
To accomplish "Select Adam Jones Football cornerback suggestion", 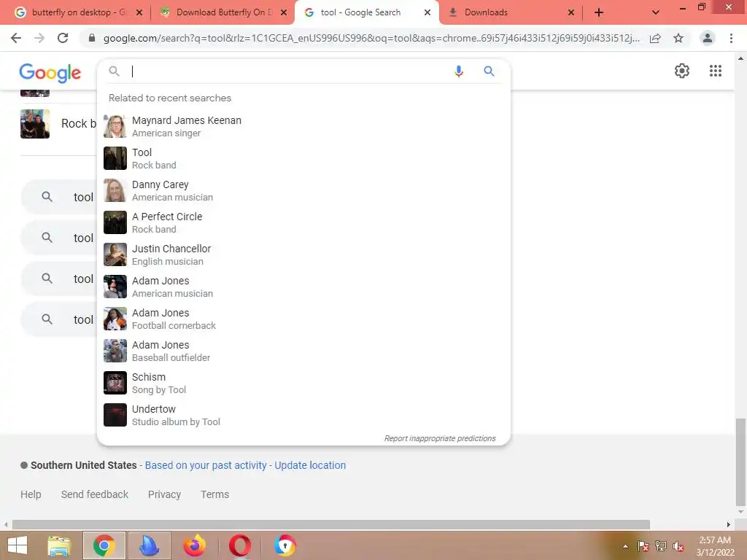I will click(303, 319).
